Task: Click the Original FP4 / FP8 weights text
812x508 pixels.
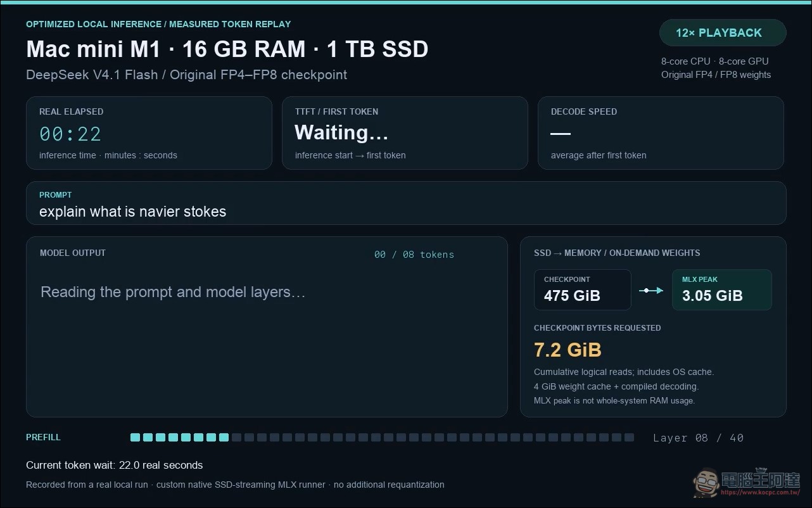Action: tap(716, 75)
